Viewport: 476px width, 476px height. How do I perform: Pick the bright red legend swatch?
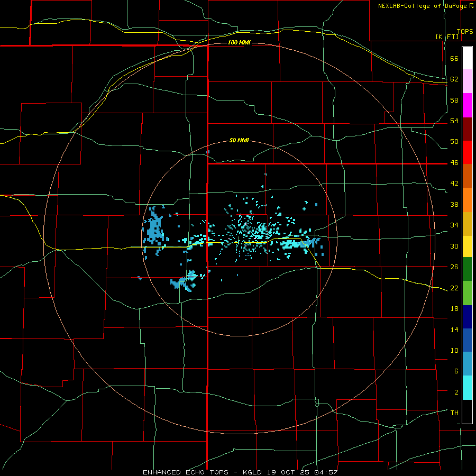click(467, 152)
